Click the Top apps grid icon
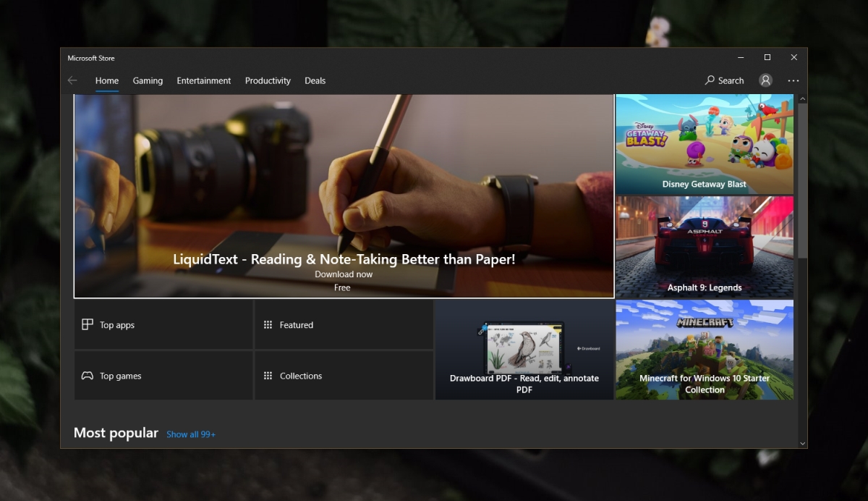 (88, 324)
